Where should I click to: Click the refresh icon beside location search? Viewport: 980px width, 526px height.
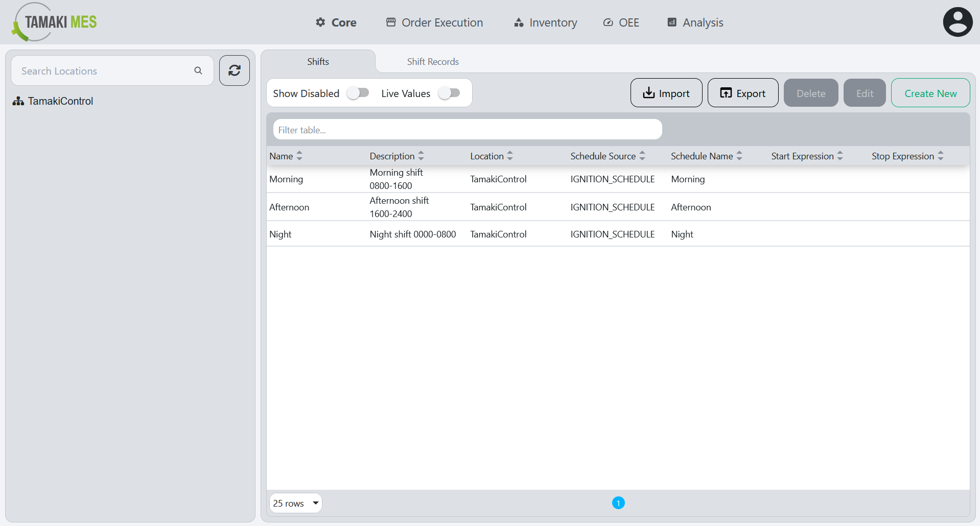click(x=234, y=70)
